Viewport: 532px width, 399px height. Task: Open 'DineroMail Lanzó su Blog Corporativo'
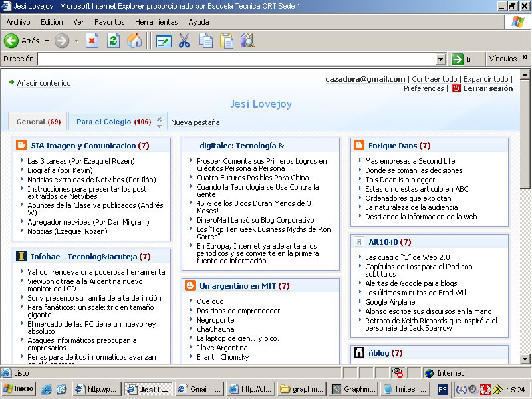pos(255,220)
